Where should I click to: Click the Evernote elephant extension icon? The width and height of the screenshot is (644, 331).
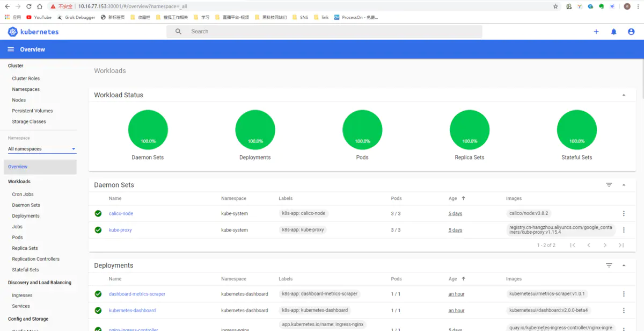[x=602, y=6]
